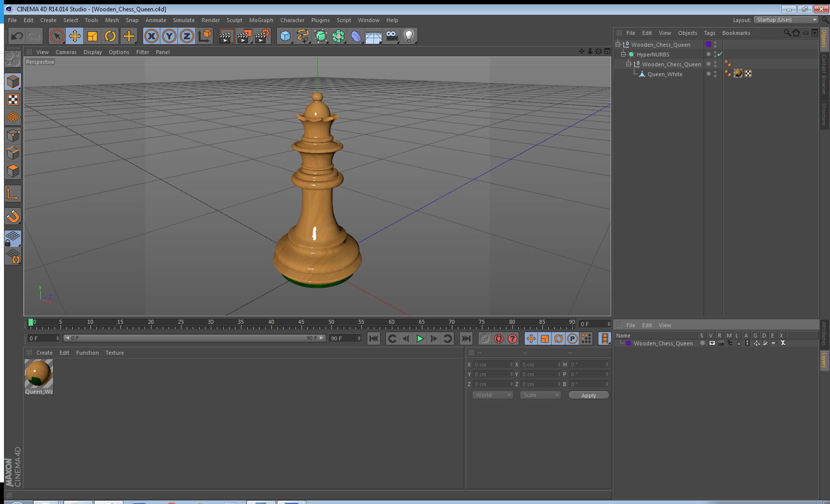Open the Scale mode dropdown
The image size is (830, 504).
tap(540, 395)
